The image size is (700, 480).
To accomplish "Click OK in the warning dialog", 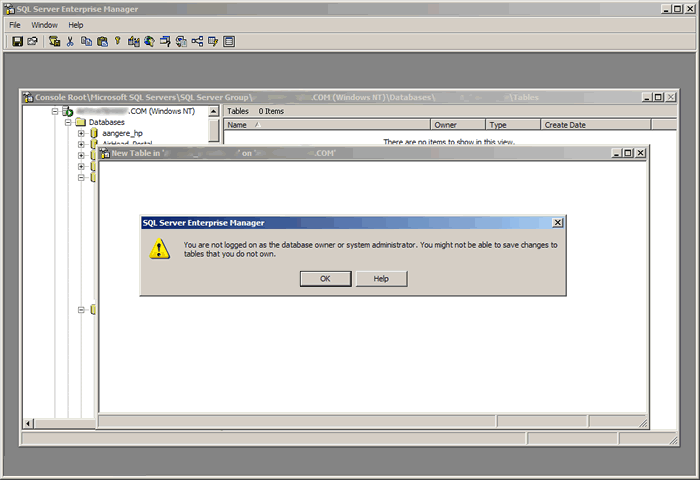I will (x=325, y=279).
